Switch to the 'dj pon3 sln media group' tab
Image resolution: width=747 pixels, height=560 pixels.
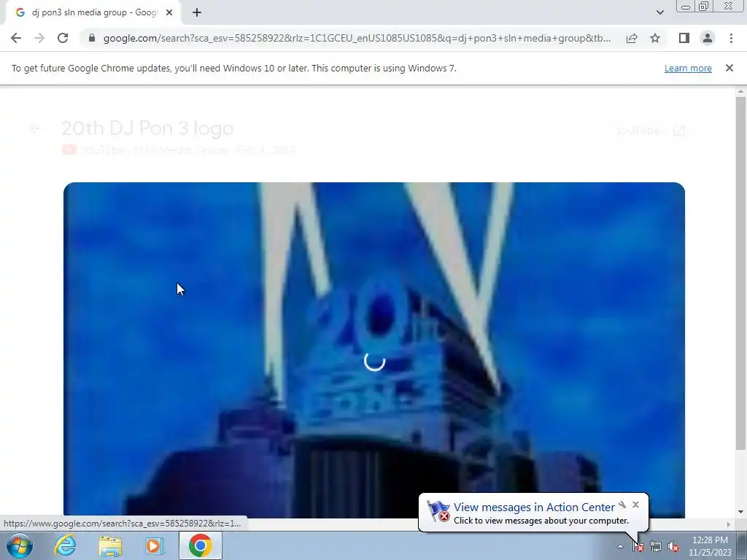94,13
